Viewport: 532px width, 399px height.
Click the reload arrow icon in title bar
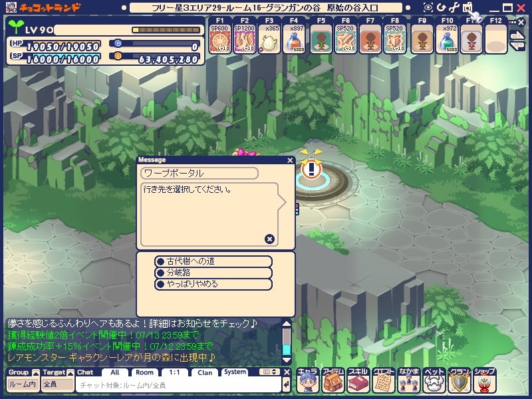pyautogui.click(x=441, y=7)
